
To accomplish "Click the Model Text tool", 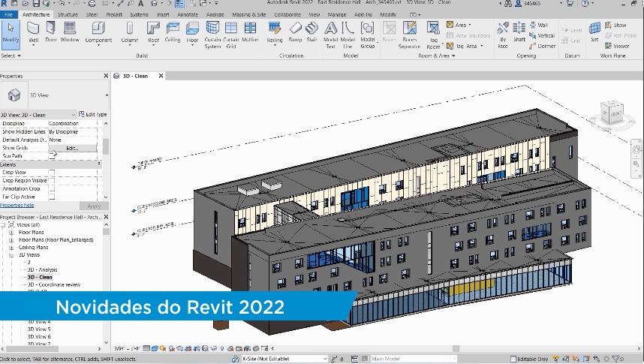I will coord(330,35).
